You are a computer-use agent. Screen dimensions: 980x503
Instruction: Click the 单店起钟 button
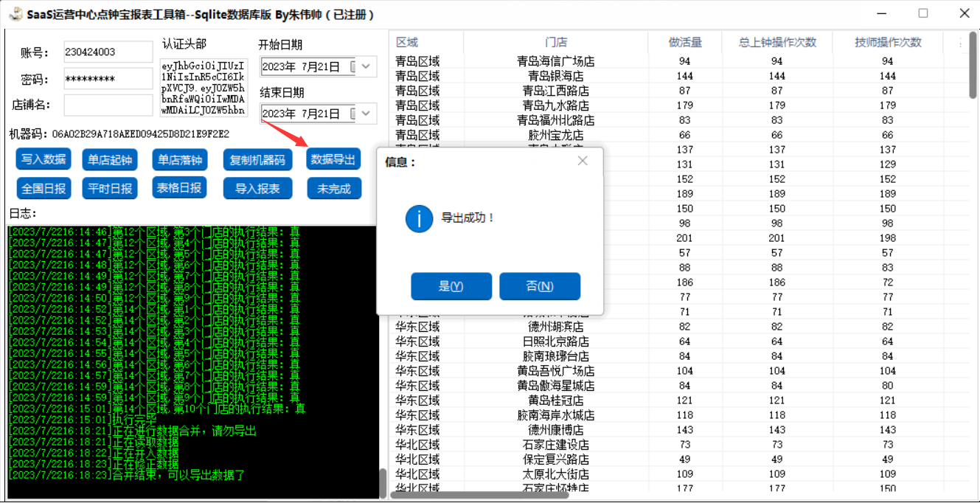point(110,159)
